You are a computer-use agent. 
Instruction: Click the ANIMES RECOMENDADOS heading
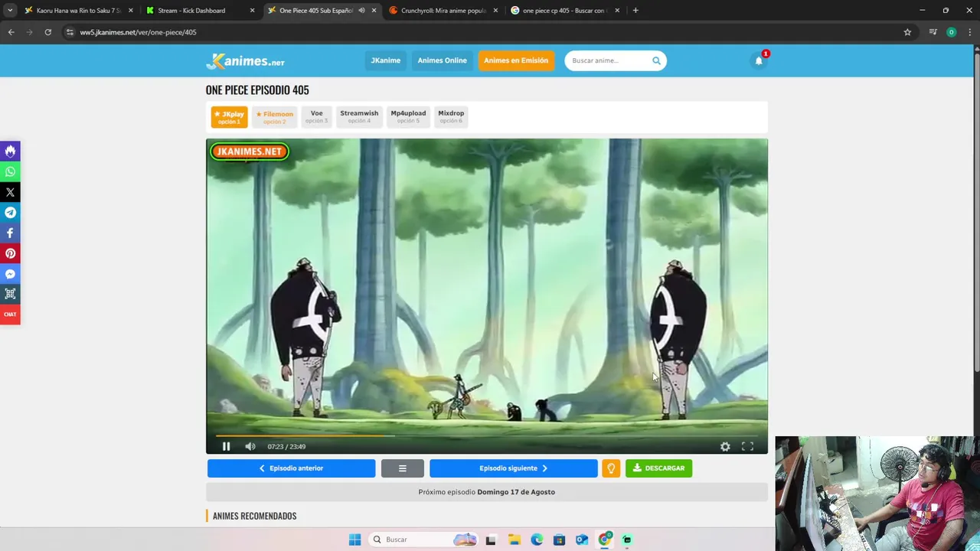point(254,516)
